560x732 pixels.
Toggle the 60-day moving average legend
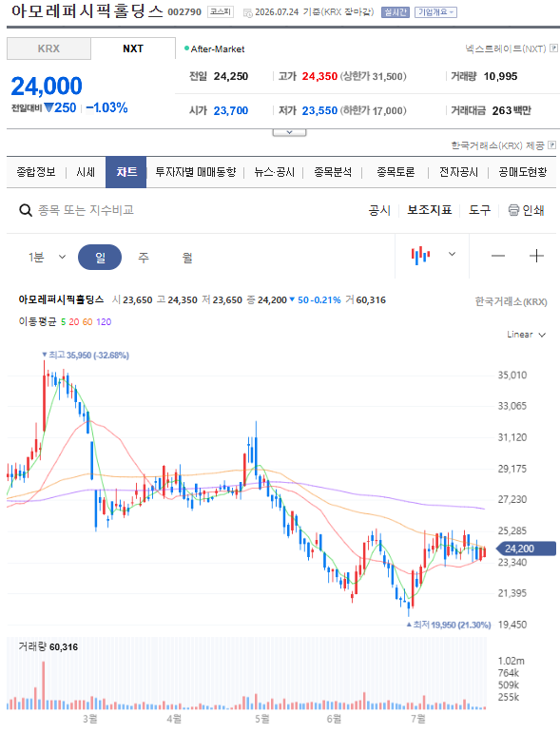pos(87,321)
